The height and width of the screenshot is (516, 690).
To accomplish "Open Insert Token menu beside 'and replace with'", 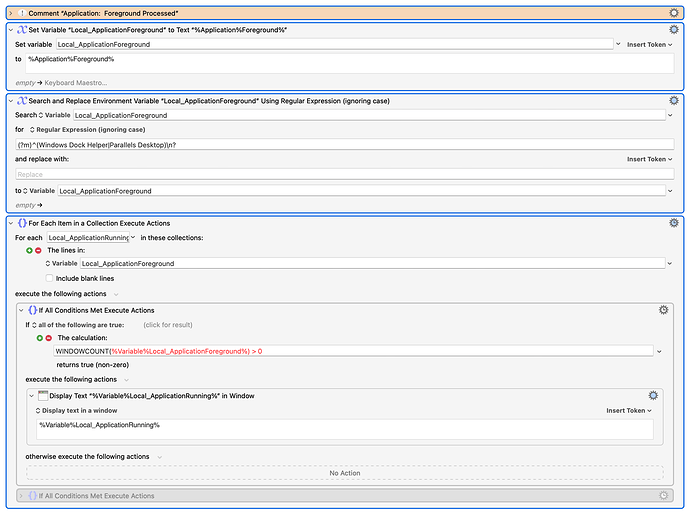I will (x=643, y=159).
